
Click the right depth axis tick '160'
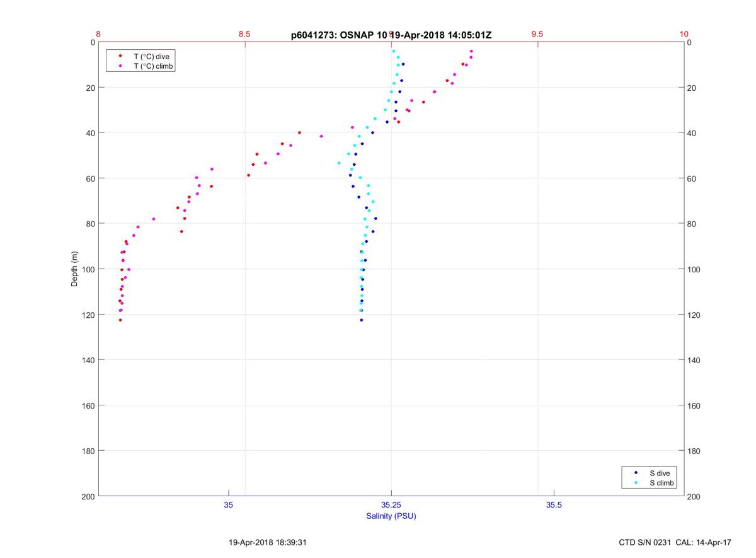pyautogui.click(x=693, y=405)
